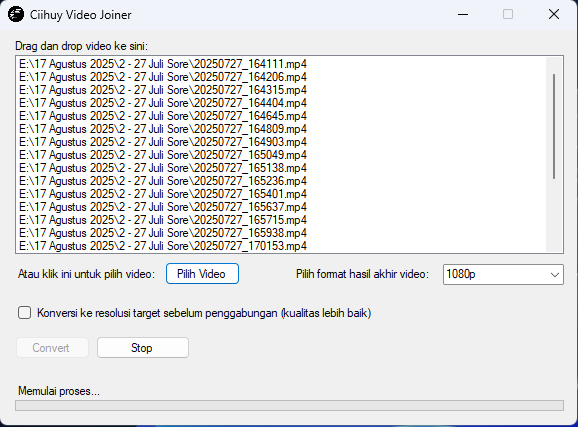Select the 20250727_165049.mp4 list item
Viewport: 578px width, 427px height.
tap(163, 155)
